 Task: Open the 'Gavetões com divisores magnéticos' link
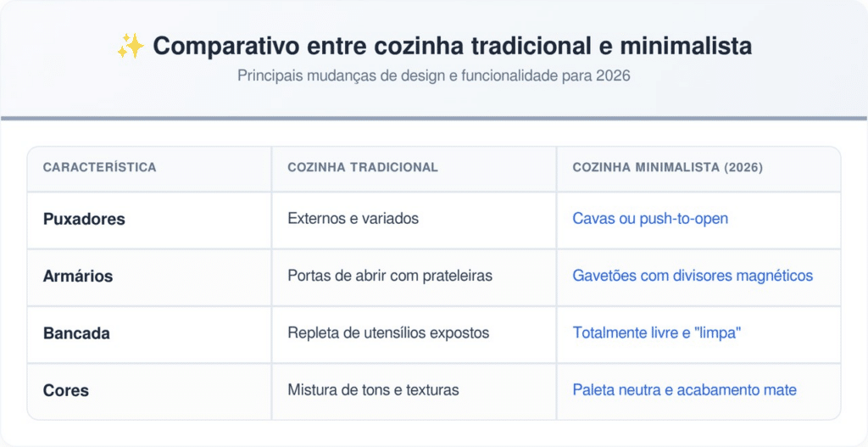click(693, 277)
